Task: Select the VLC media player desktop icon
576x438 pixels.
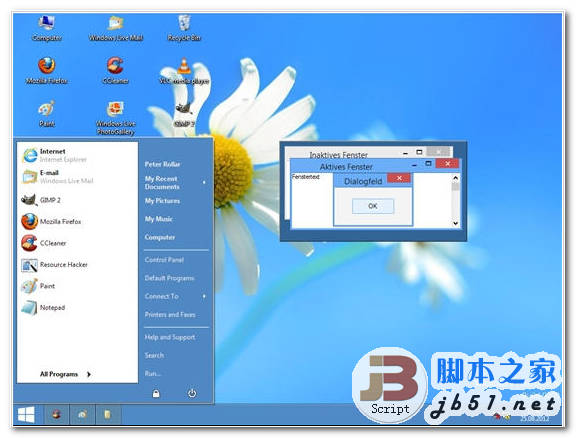Action: 184,71
